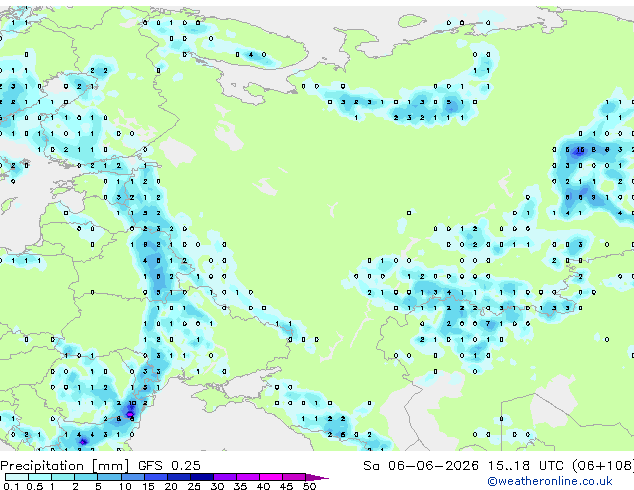This screenshot has width=634, height=490.
Task: Pick the 1–2 mm legend swatch
Action: point(63,477)
